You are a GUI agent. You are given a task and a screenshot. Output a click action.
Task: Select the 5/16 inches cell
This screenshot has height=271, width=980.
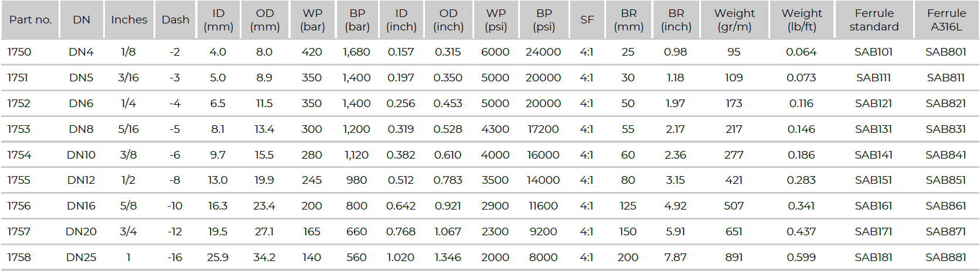pos(128,129)
